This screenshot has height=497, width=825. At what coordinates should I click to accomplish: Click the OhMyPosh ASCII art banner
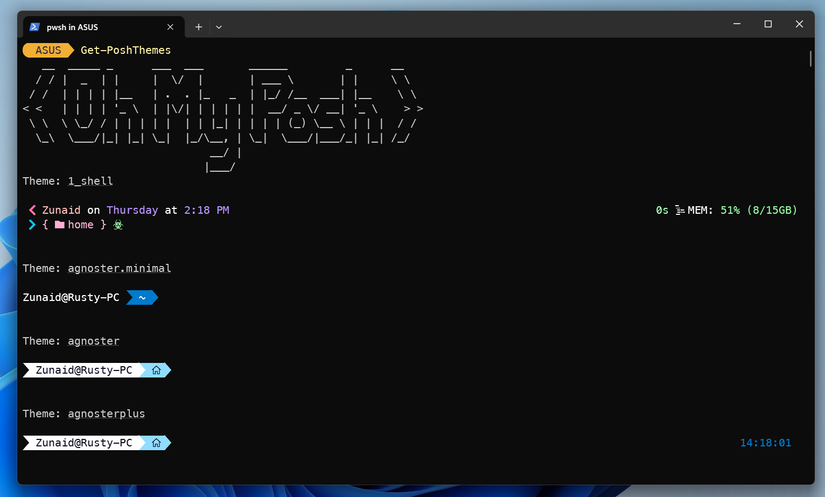click(x=223, y=118)
